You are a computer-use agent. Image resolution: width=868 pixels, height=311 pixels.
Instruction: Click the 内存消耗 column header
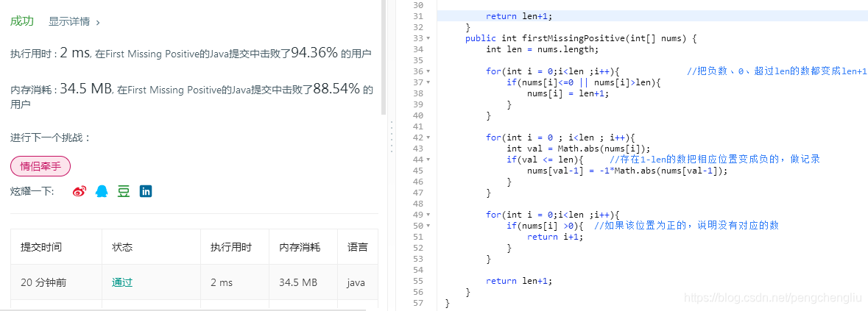point(303,247)
